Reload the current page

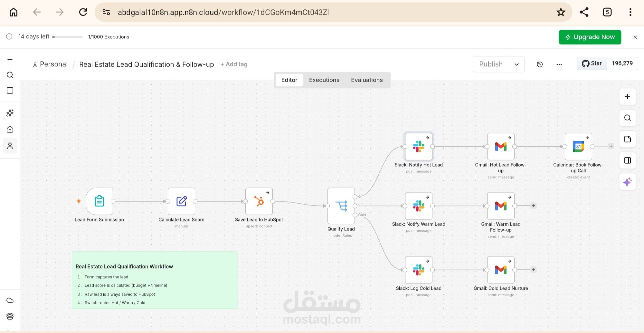point(83,12)
